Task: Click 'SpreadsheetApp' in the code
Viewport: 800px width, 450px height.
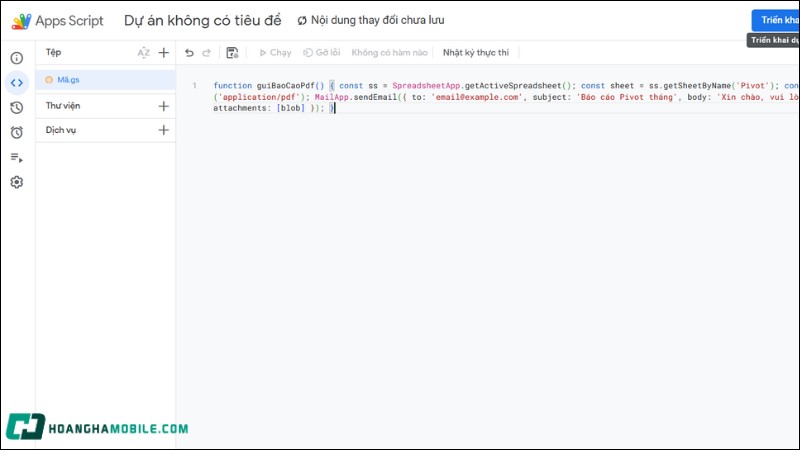Action: coord(426,86)
